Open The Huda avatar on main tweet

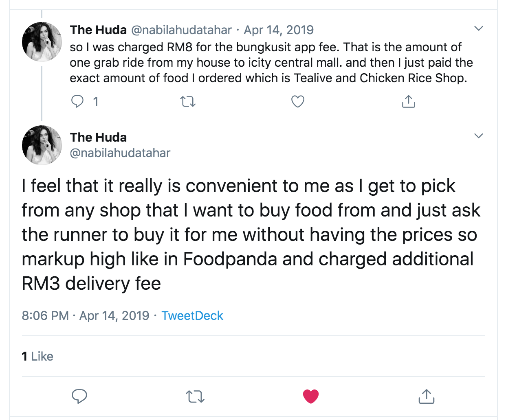click(42, 145)
